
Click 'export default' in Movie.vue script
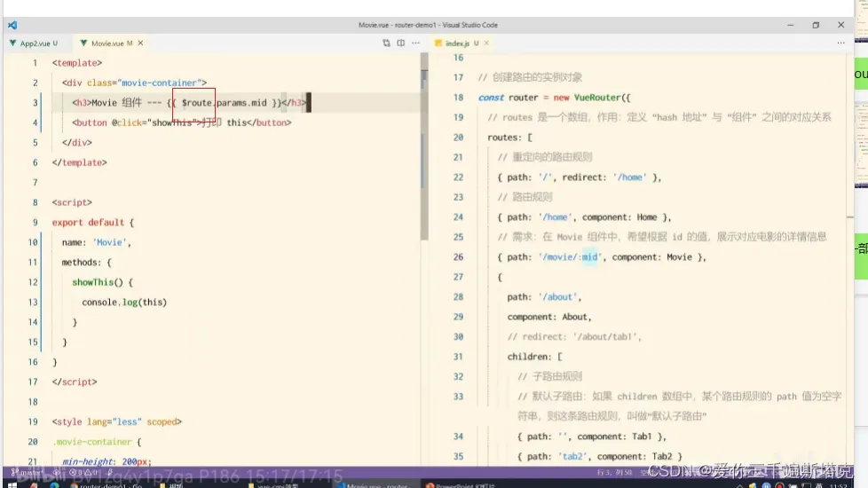point(88,223)
